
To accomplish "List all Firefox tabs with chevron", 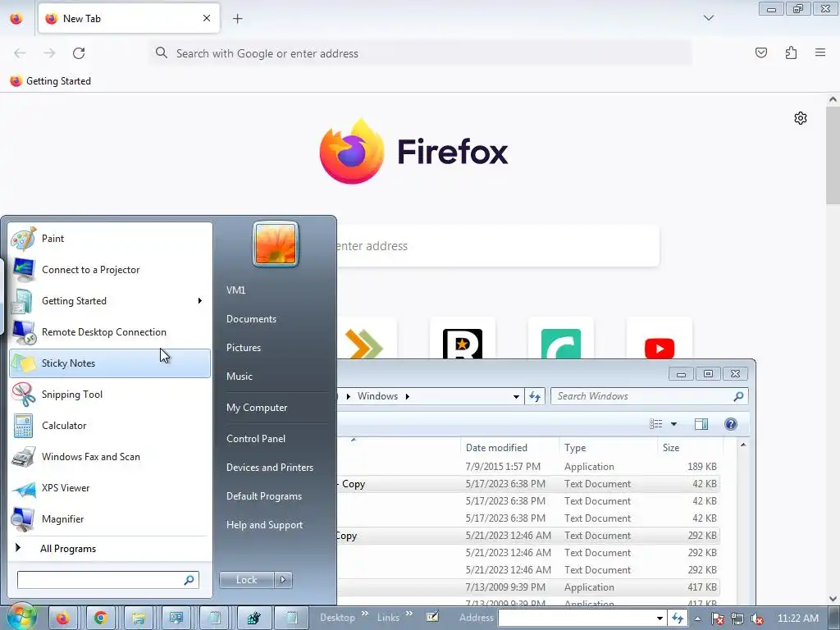I will pyautogui.click(x=708, y=18).
